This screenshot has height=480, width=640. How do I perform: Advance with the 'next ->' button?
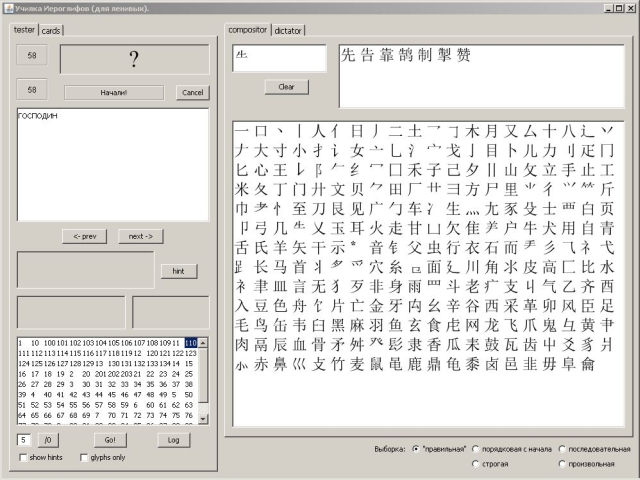click(141, 236)
